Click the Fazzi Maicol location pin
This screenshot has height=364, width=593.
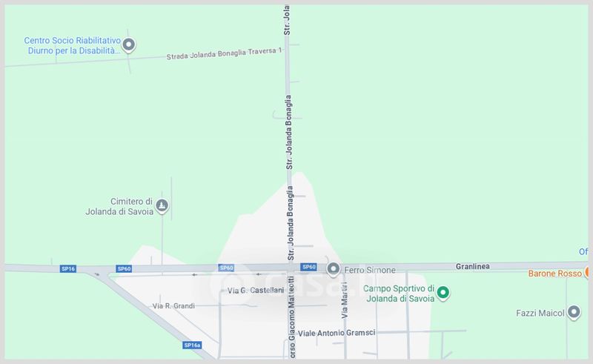(x=574, y=313)
